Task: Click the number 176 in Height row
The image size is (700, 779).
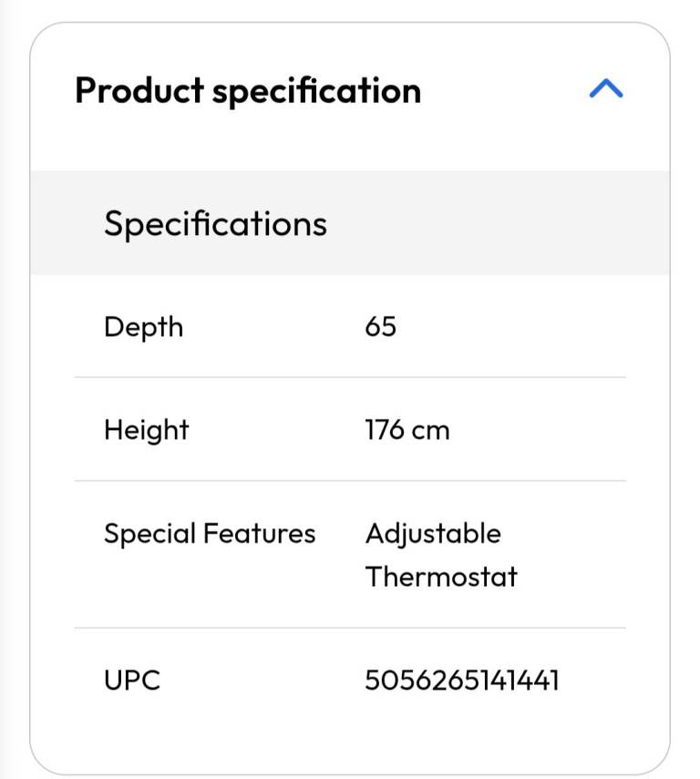Action: click(385, 430)
